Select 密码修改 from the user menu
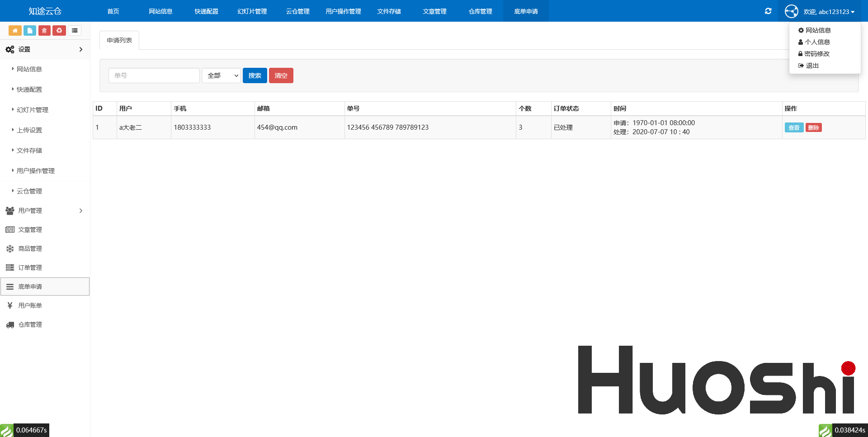 pos(816,54)
